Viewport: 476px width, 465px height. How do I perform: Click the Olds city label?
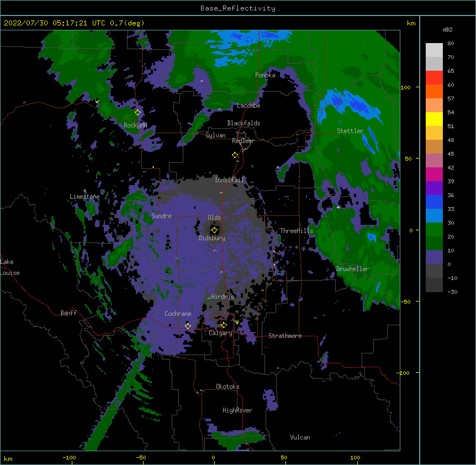(x=214, y=218)
